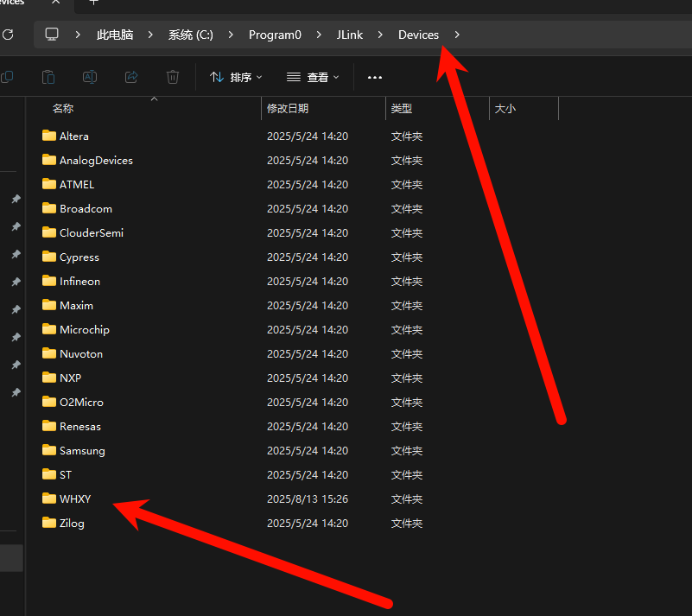Select the AnalogDevices folder icon
692x616 pixels.
(x=49, y=159)
